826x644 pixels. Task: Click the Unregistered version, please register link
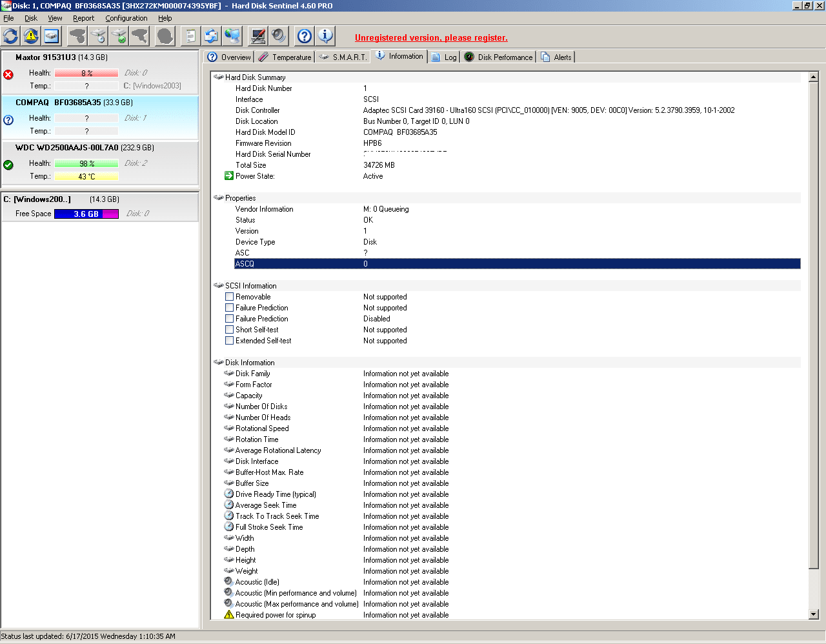click(x=431, y=37)
